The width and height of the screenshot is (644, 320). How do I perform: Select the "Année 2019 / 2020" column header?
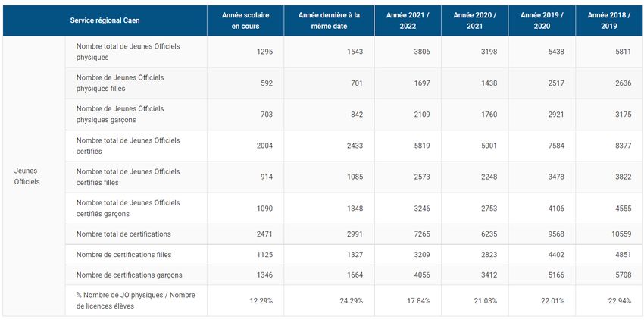tap(541, 20)
